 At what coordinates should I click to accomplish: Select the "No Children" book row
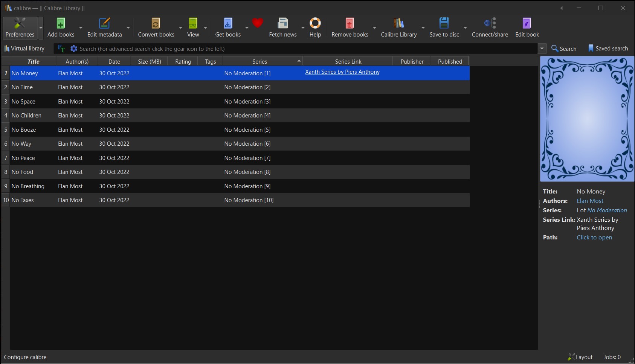(240, 116)
